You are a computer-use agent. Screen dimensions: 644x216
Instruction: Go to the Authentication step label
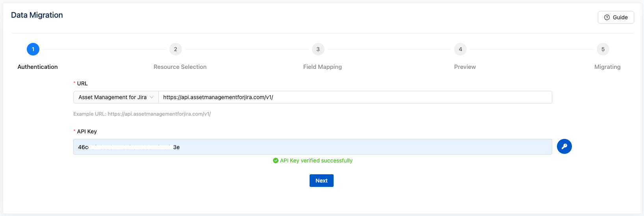point(37,67)
